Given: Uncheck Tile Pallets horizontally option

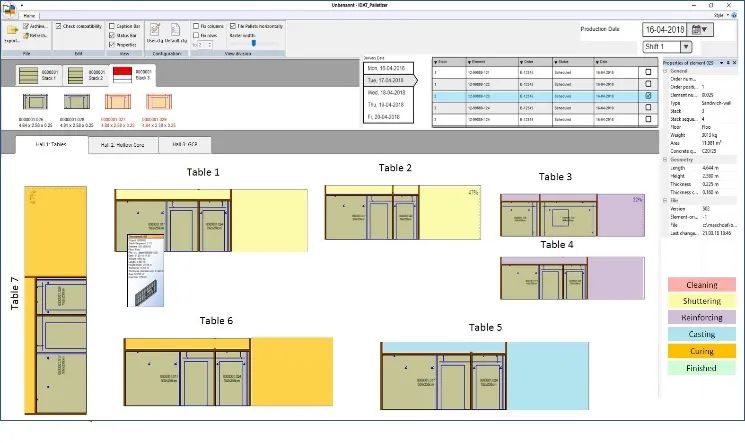Looking at the screenshot, I should click(235, 26).
